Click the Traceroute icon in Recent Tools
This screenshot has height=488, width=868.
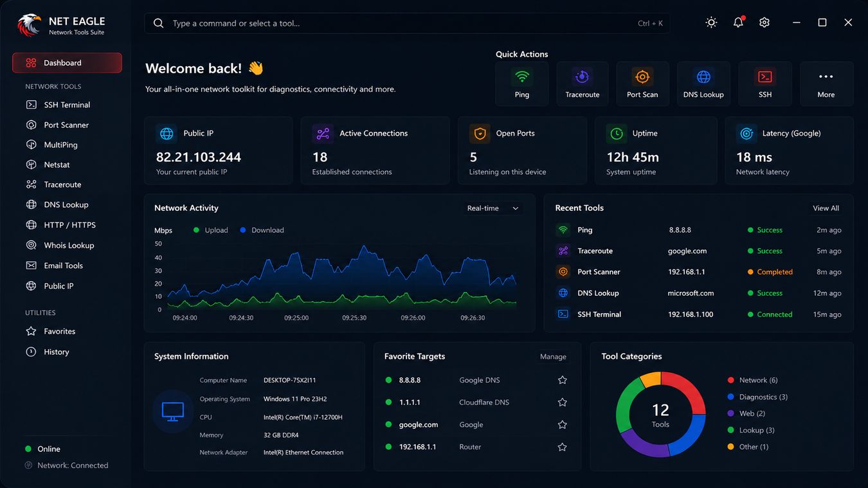(563, 251)
